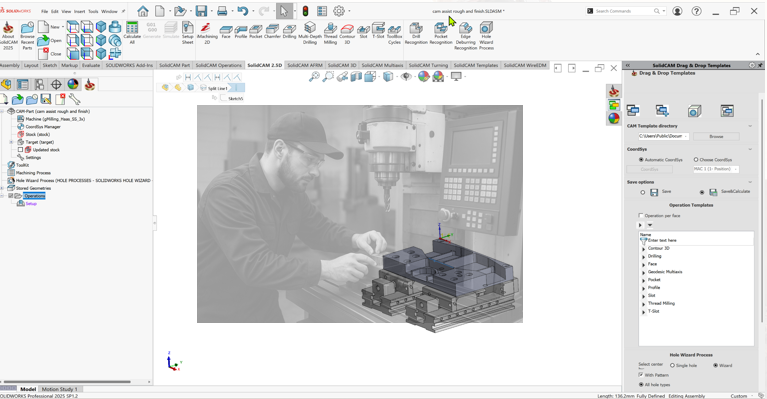767x399 pixels.
Task: Run Pocket Recognition
Action: coord(441,33)
